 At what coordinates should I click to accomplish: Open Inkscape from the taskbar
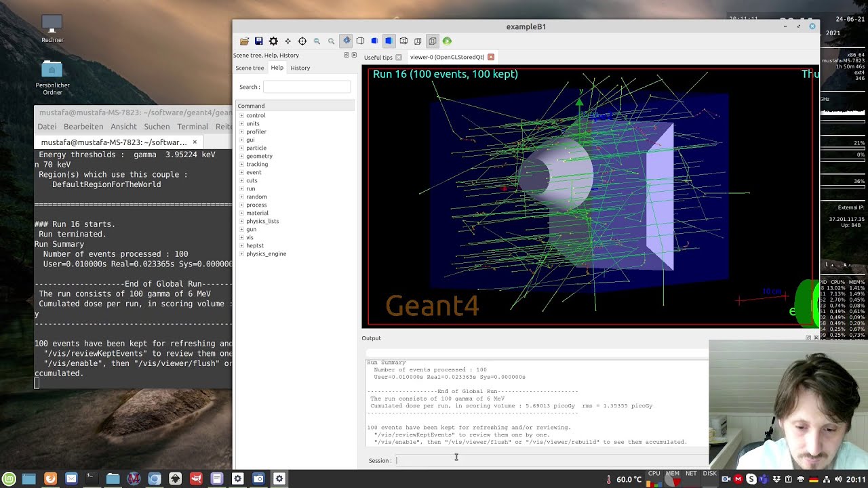tap(175, 479)
